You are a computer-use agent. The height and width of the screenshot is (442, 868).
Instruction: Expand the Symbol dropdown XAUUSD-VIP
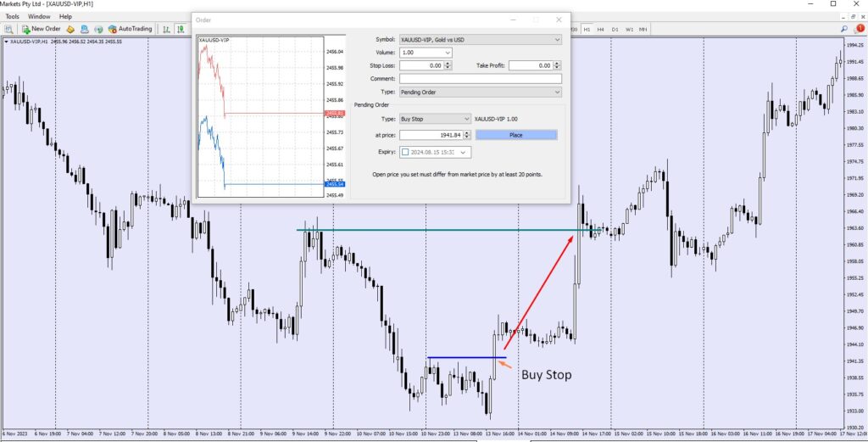pyautogui.click(x=480, y=39)
